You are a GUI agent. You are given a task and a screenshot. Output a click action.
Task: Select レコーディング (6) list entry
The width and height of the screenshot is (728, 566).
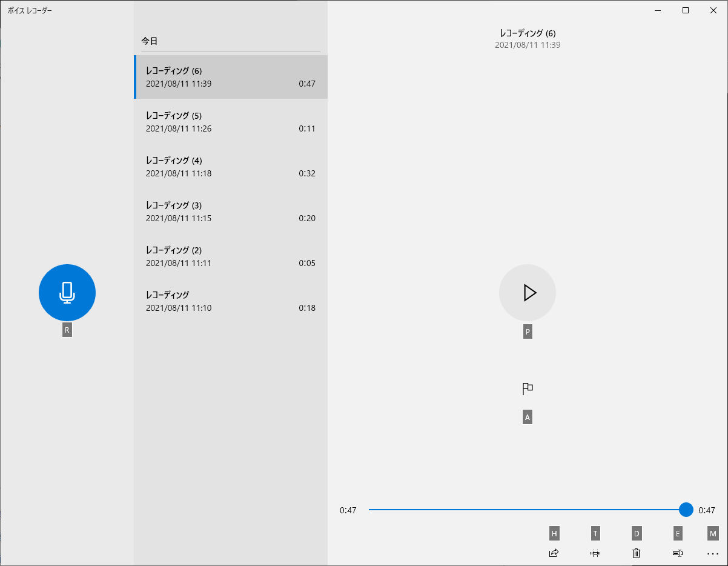(230, 77)
